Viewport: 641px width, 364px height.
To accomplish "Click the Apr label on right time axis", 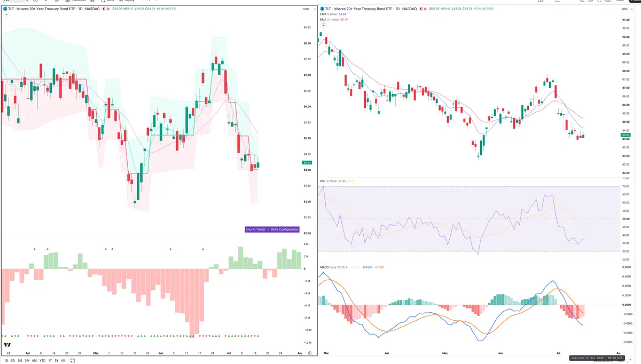I will pos(386,353).
